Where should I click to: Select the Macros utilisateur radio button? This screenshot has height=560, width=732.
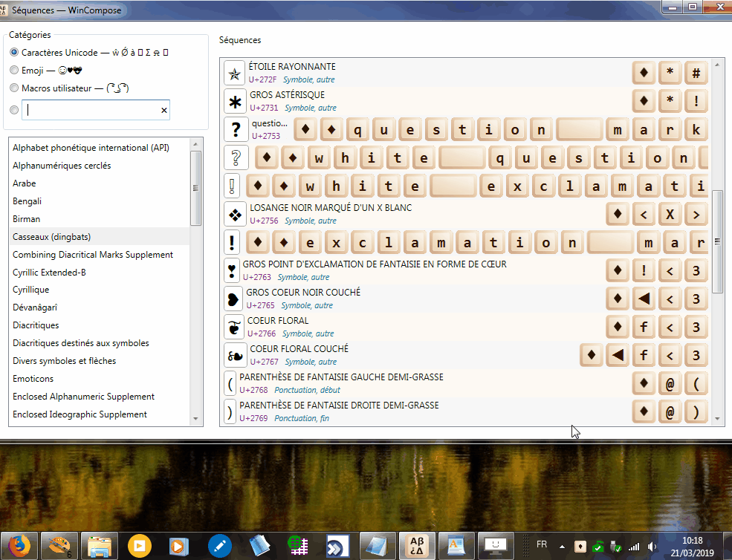(14, 88)
